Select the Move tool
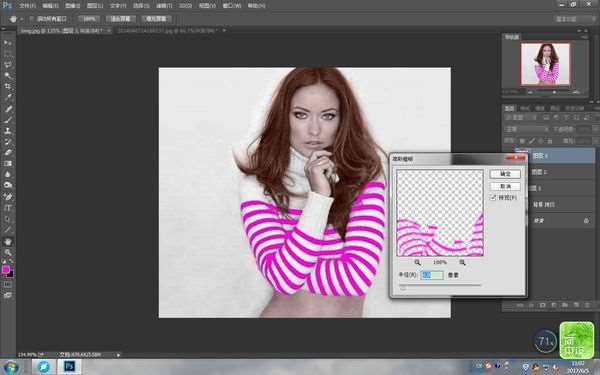600x375 pixels. coord(8,42)
